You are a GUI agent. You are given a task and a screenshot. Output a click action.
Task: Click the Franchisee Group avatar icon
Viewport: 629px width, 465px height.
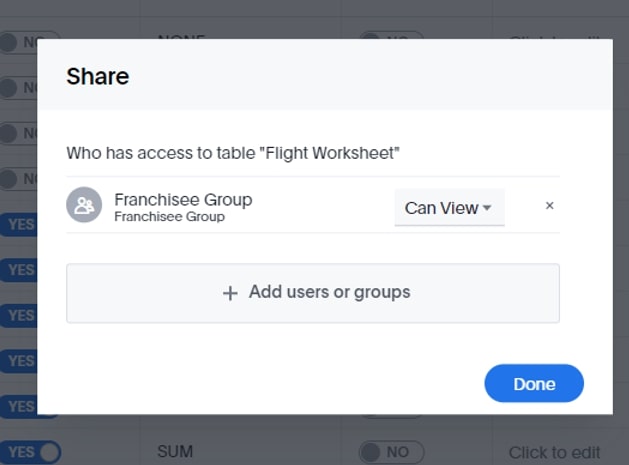tap(84, 205)
